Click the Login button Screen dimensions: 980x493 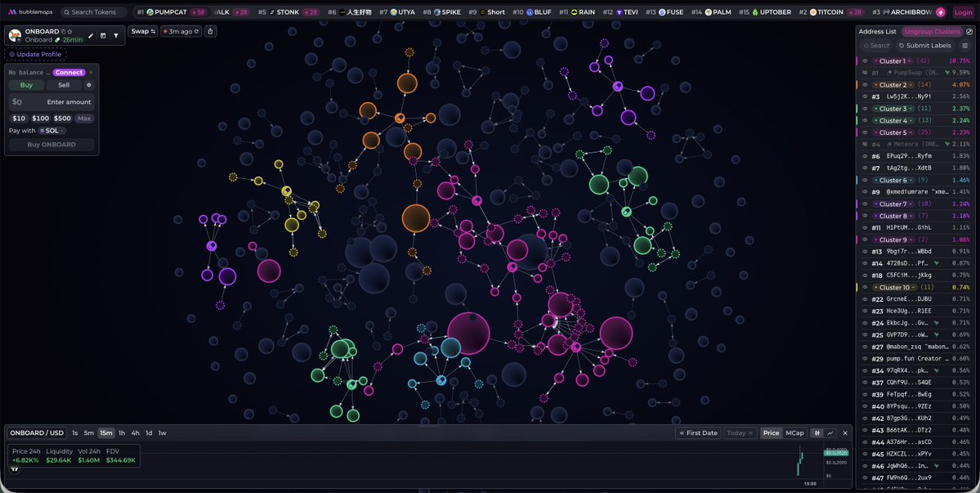[x=963, y=12]
